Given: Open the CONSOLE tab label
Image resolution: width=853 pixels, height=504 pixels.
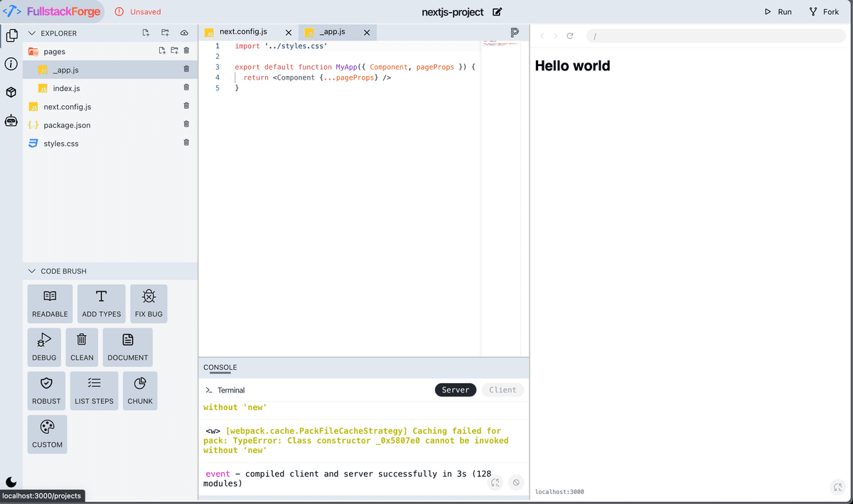Looking at the screenshot, I should tap(219, 368).
